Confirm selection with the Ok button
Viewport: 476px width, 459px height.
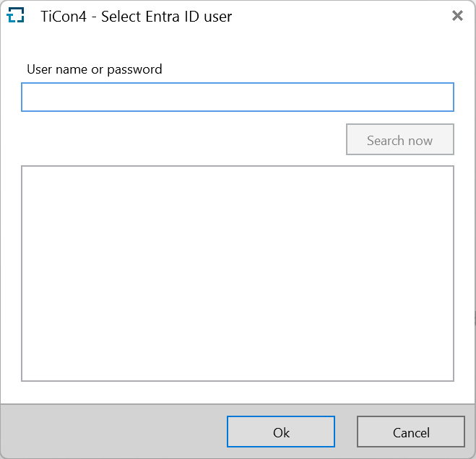tap(280, 432)
